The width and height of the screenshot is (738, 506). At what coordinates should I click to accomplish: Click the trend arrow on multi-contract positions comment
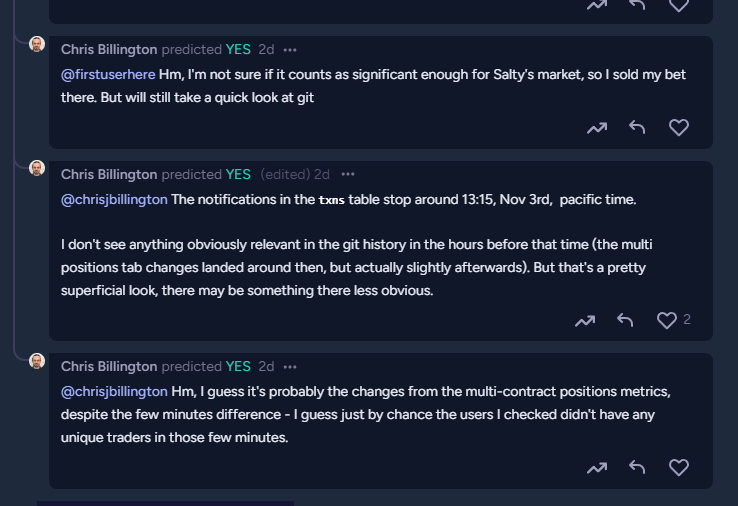[597, 467]
